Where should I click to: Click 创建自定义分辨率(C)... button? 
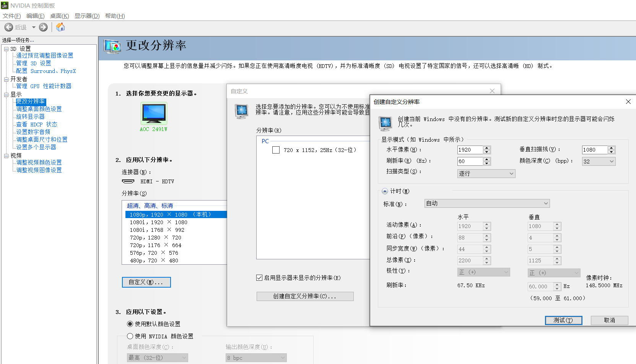[x=305, y=296]
